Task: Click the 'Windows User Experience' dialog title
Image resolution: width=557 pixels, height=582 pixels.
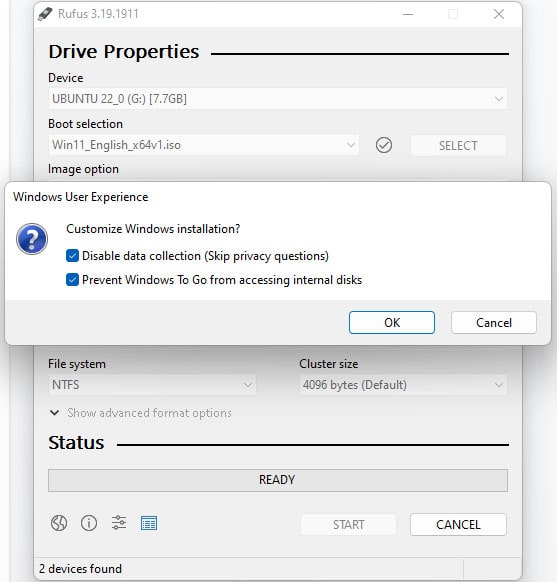Action: click(81, 197)
